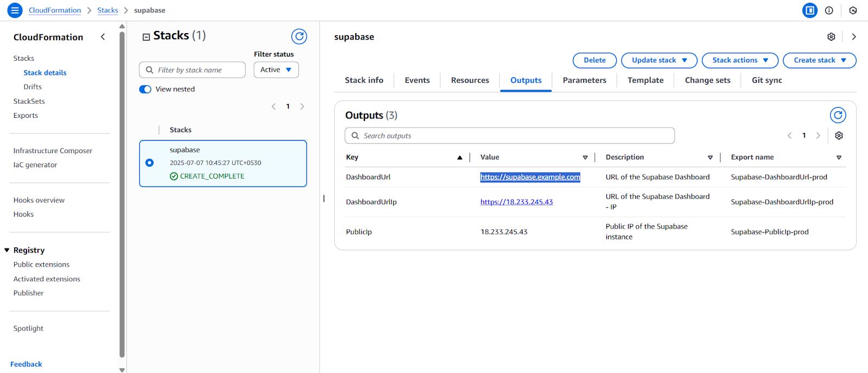Open Stack actions dropdown
This screenshot has height=373, width=868.
[740, 60]
